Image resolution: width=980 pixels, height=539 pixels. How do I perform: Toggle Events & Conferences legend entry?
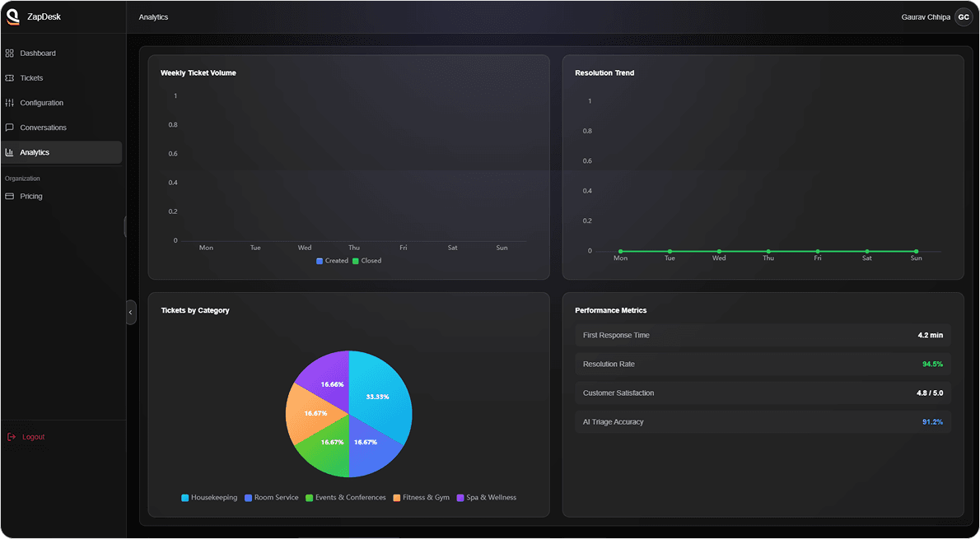345,497
